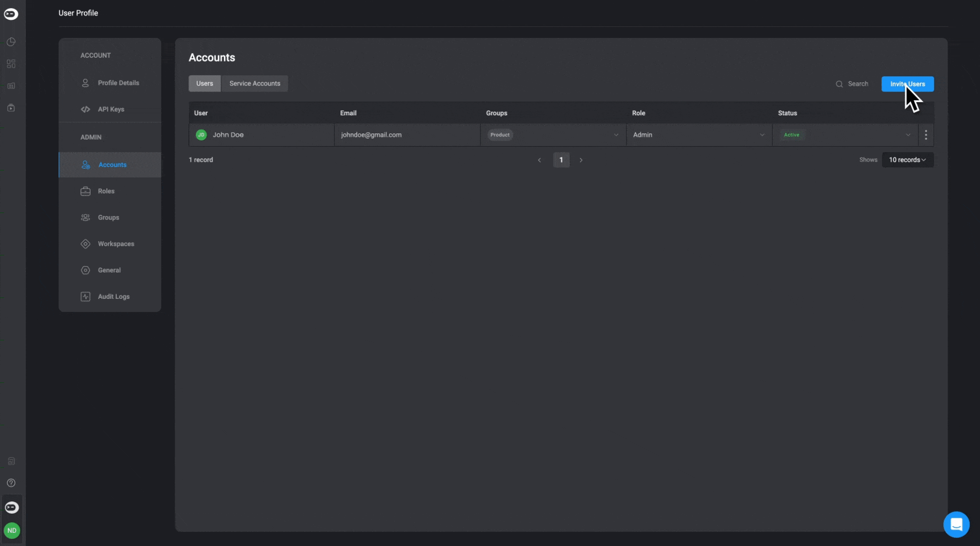Click the help question mark icon

[11, 483]
